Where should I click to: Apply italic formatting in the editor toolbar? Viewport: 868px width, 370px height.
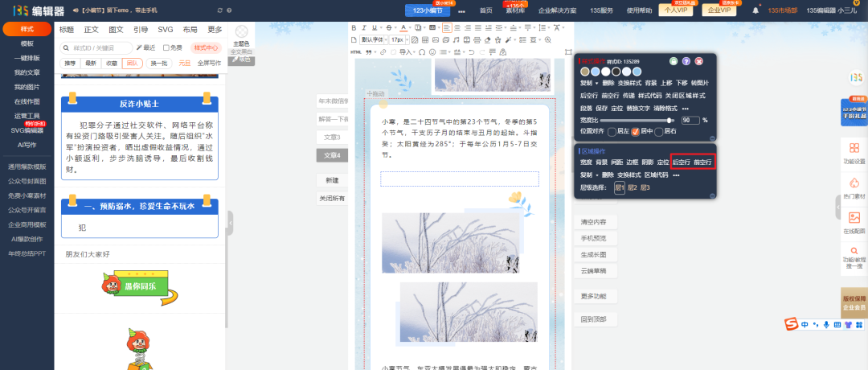click(364, 27)
